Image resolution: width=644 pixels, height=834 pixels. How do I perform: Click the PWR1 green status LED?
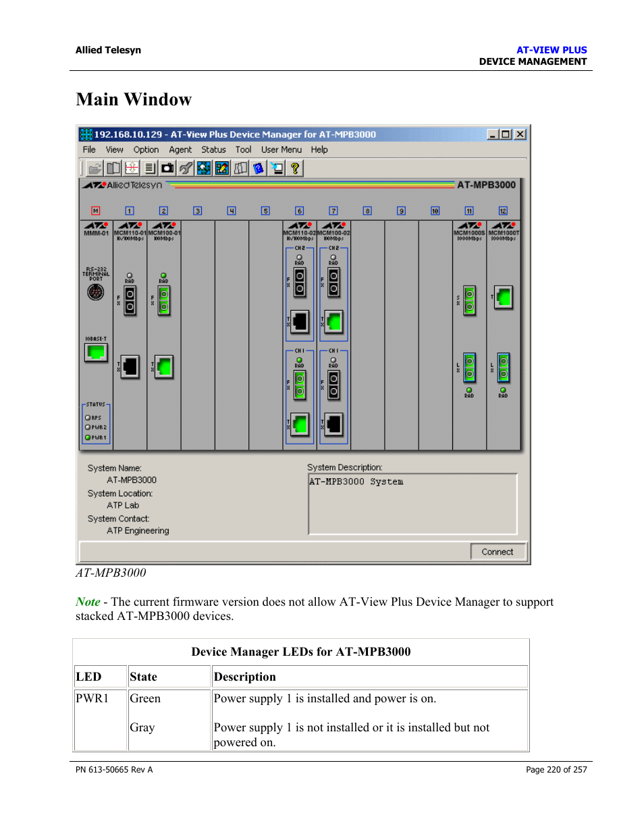point(88,438)
